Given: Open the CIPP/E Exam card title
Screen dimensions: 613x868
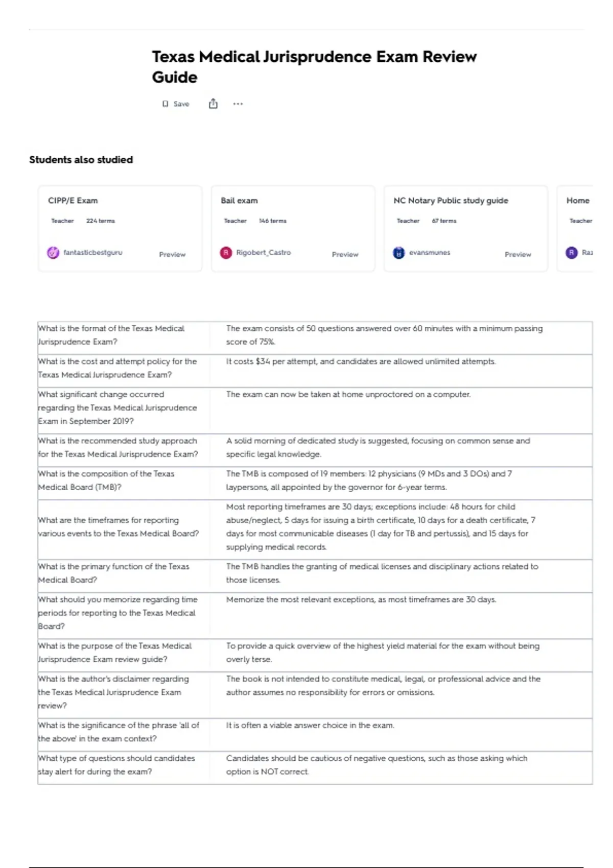Looking at the screenshot, I should pos(73,201).
